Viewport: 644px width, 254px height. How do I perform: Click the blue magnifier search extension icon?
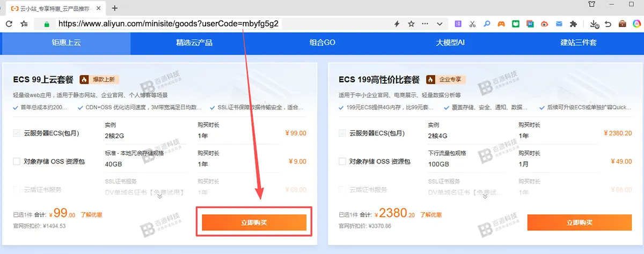click(487, 24)
